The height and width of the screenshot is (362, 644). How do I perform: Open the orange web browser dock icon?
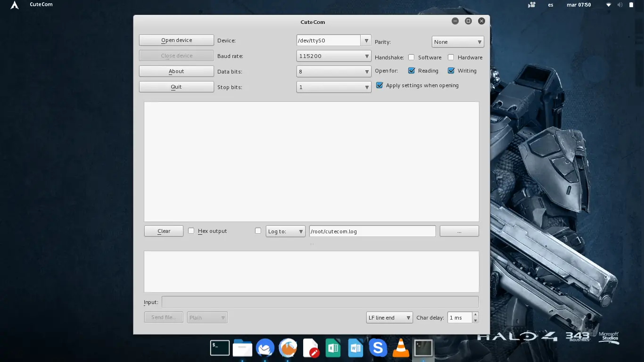pos(288,348)
